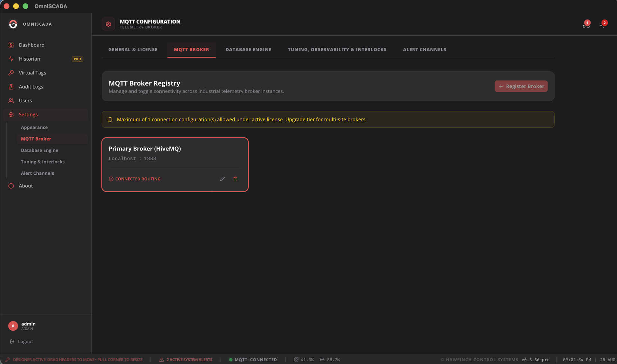Click the Historian pulse icon
The image size is (617, 364).
click(x=11, y=59)
